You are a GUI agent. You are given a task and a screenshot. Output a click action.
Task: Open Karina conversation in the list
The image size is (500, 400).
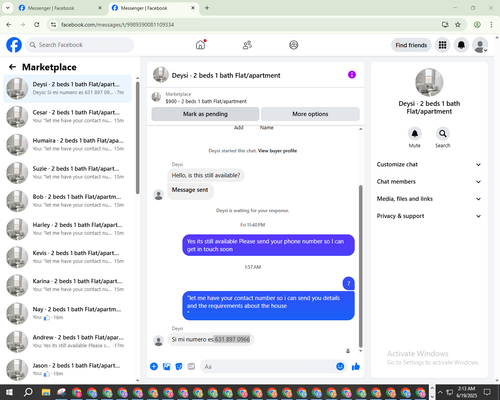click(68, 285)
